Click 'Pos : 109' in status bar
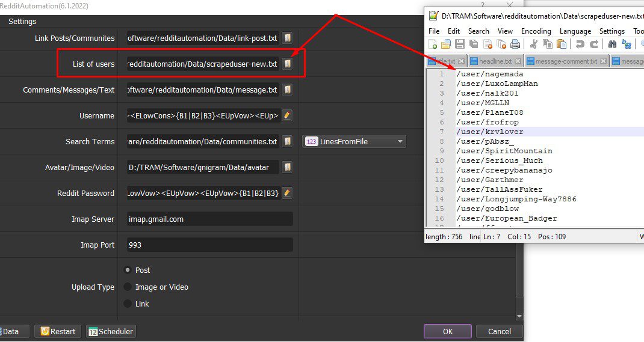Viewport: 644px width, 342px height. coord(551,237)
